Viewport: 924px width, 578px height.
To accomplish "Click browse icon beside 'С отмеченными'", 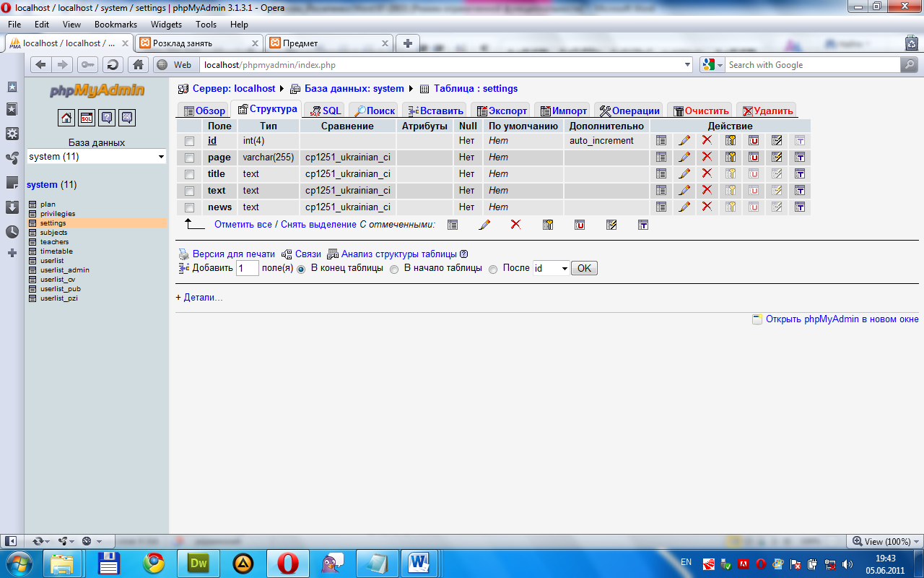I will 453,225.
